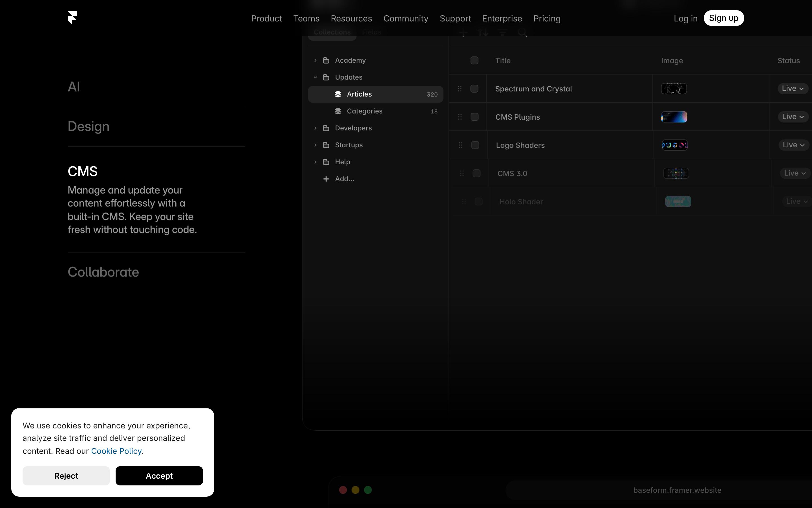Click the Categories collection database icon
This screenshot has width=812, height=508.
[x=338, y=111]
